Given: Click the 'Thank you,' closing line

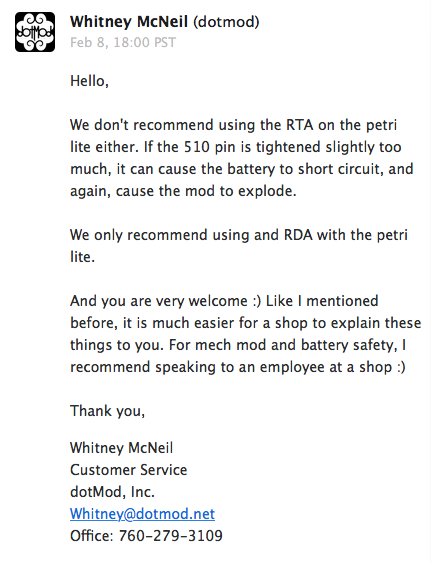Looking at the screenshot, I should coord(107,411).
